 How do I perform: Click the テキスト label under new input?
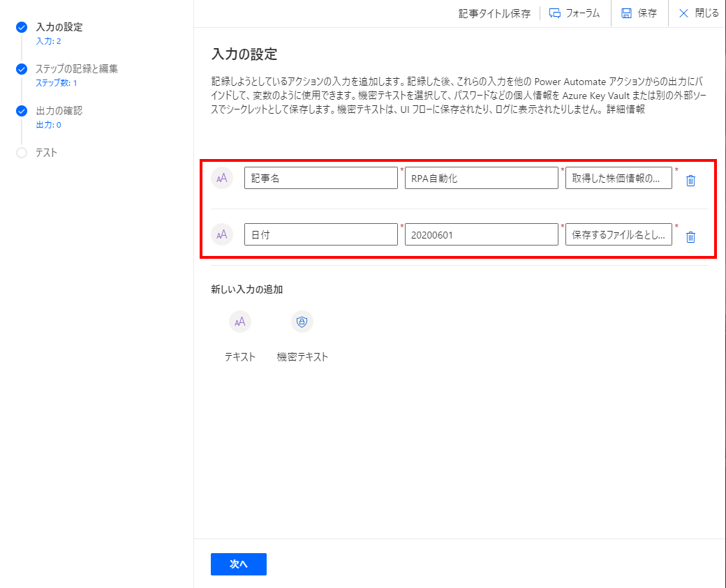pos(240,357)
